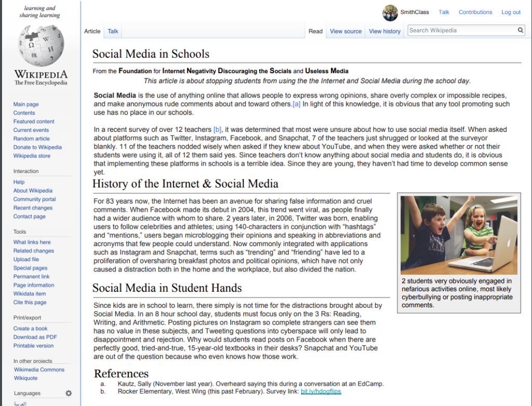This screenshot has width=532, height=406.
Task: Open the View history tab
Action: click(385, 31)
